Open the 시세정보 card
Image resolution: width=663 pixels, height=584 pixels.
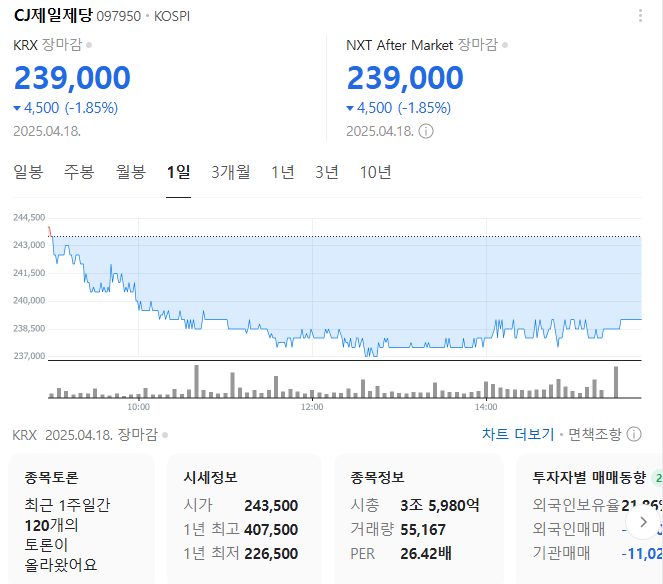coord(244,520)
